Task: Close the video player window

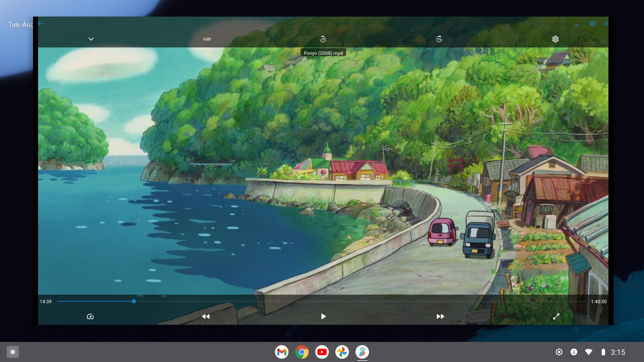Action: pos(606,24)
